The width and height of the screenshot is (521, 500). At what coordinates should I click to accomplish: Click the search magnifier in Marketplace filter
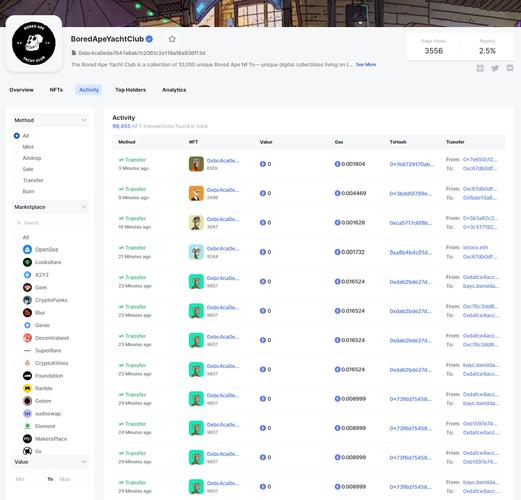coord(19,223)
